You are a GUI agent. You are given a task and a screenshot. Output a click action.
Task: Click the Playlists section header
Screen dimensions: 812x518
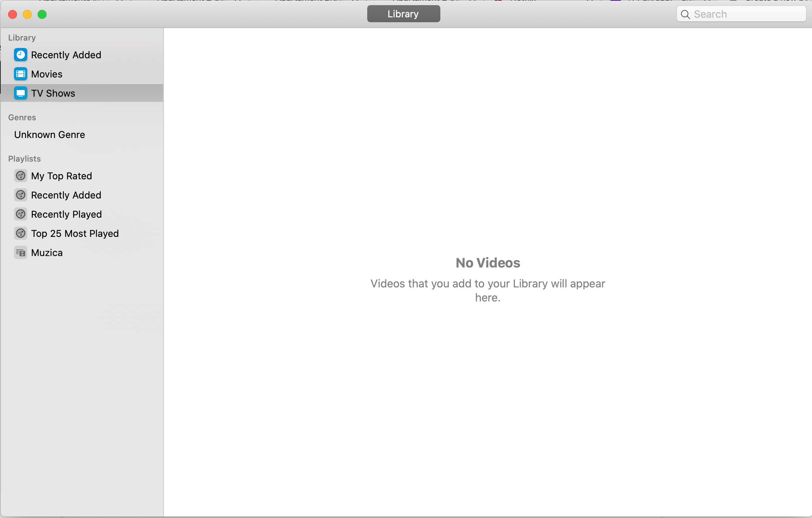[24, 159]
